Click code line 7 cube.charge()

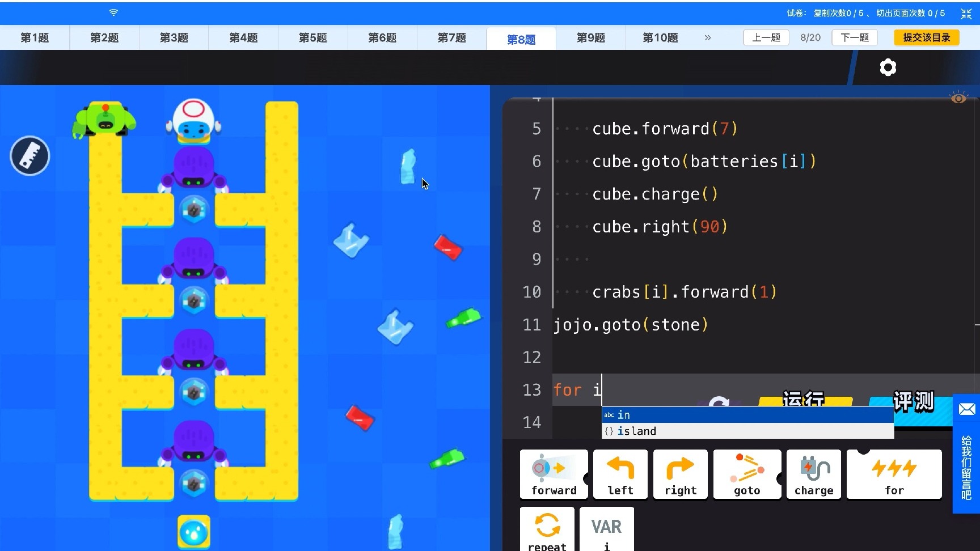pos(655,194)
